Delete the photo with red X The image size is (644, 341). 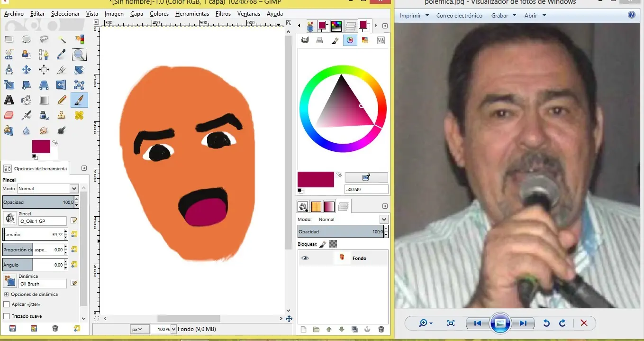click(584, 323)
